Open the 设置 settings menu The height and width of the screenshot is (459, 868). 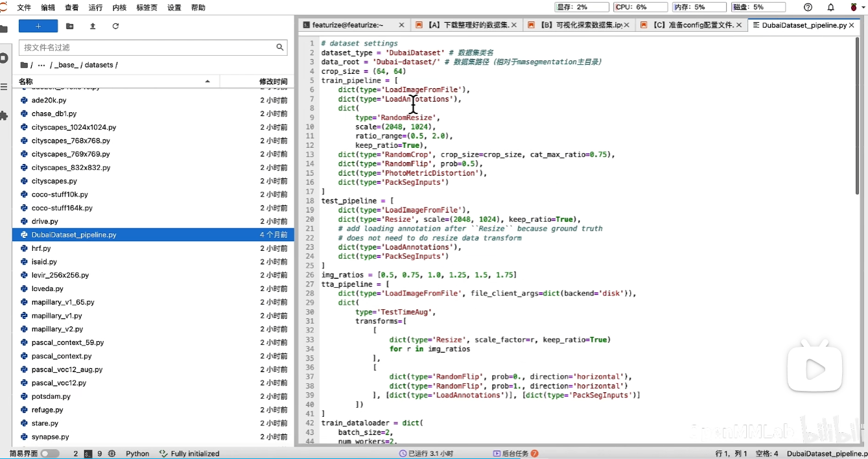click(174, 8)
